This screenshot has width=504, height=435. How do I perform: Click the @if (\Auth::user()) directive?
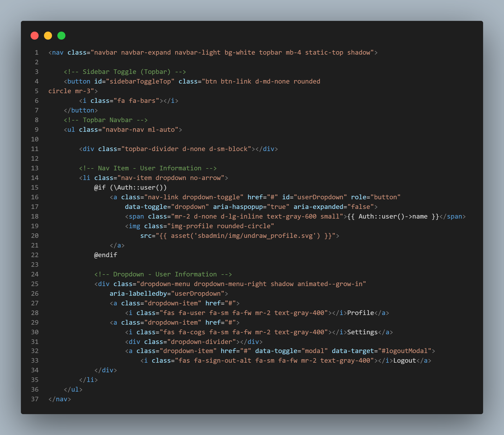coord(130,188)
